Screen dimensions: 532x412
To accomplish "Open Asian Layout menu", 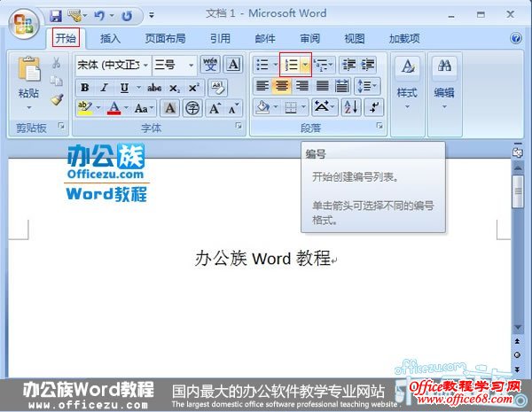I will [325, 107].
